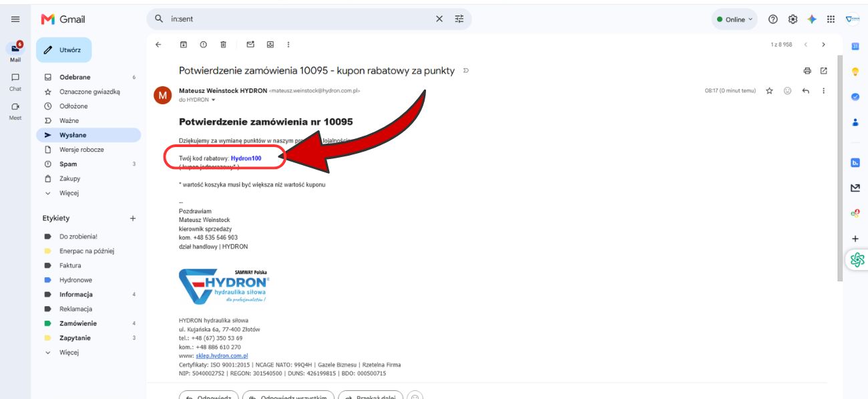This screenshot has width=868, height=399.
Task: Open the Google apps grid
Action: coord(831,19)
